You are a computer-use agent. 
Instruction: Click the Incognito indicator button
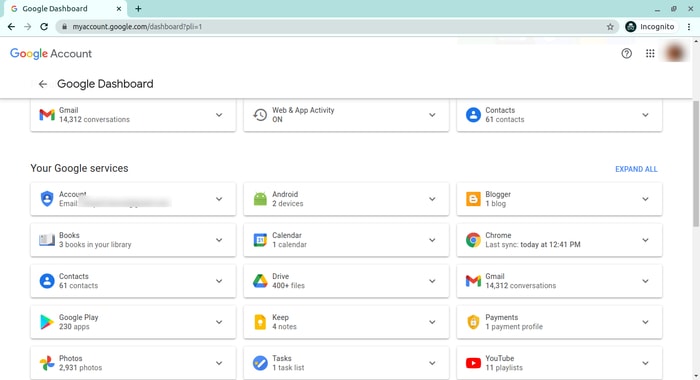(x=650, y=27)
